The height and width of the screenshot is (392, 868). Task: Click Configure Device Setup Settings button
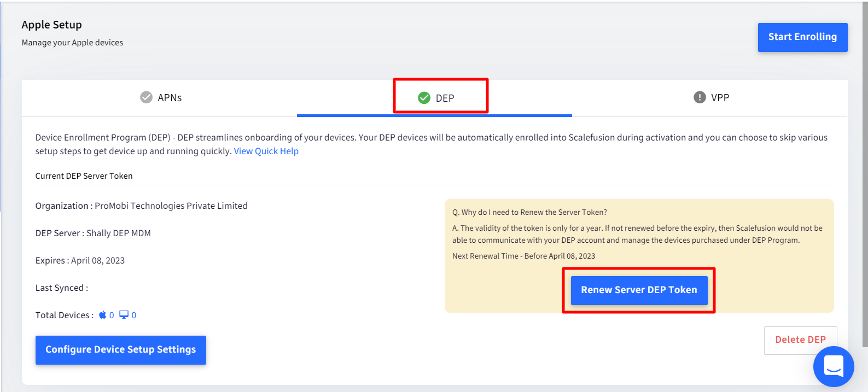(x=121, y=350)
